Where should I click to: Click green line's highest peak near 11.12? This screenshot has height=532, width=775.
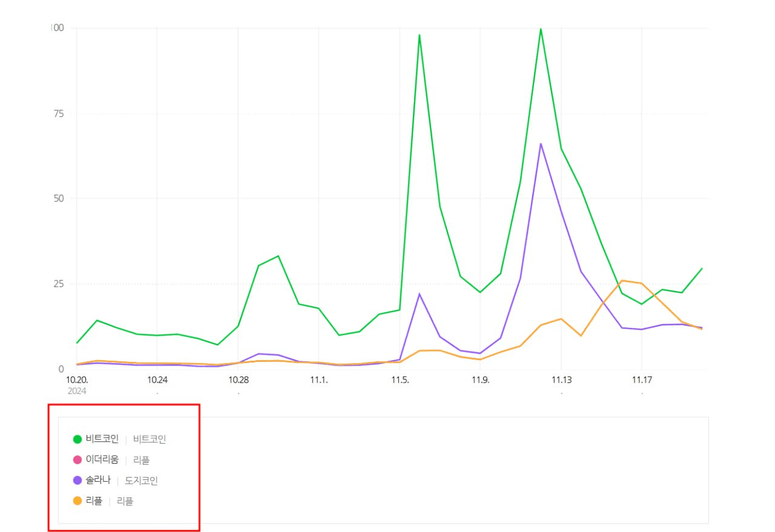click(541, 29)
